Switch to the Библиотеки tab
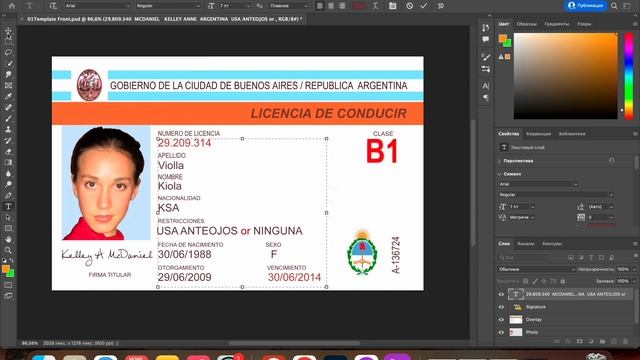 pyautogui.click(x=572, y=134)
